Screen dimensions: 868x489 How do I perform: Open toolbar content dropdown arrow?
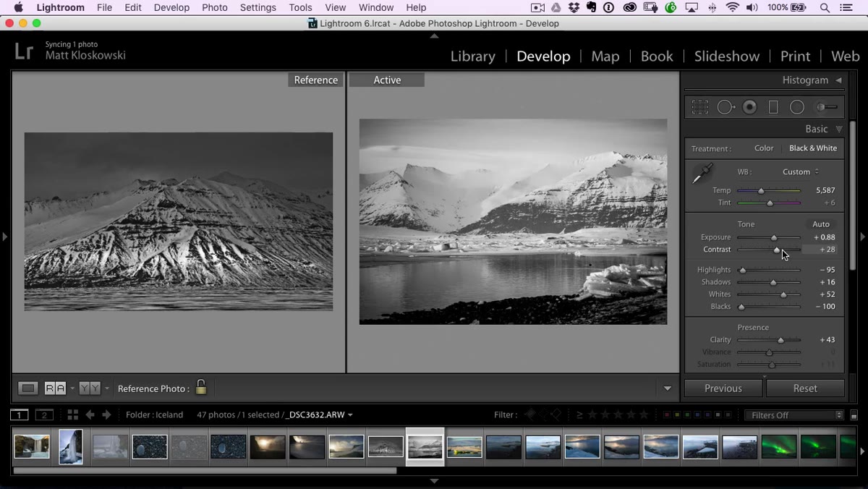pyautogui.click(x=667, y=388)
